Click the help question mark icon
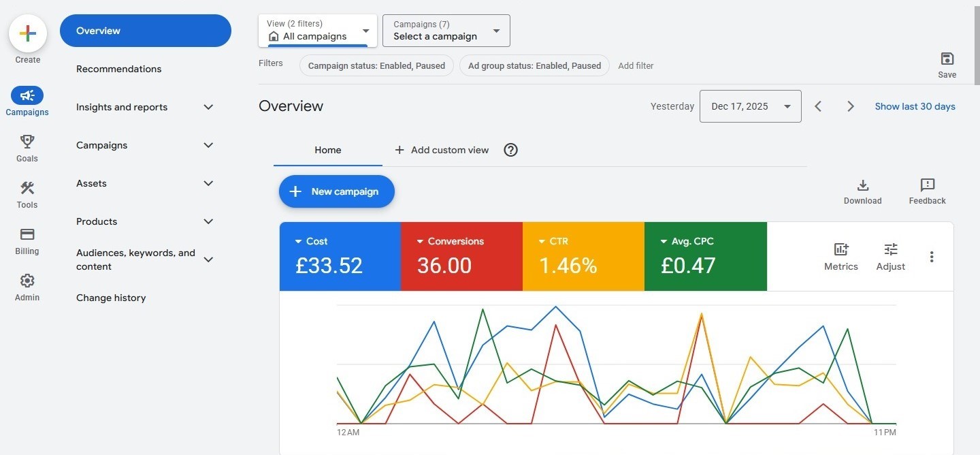Image resolution: width=980 pixels, height=455 pixels. [x=510, y=150]
